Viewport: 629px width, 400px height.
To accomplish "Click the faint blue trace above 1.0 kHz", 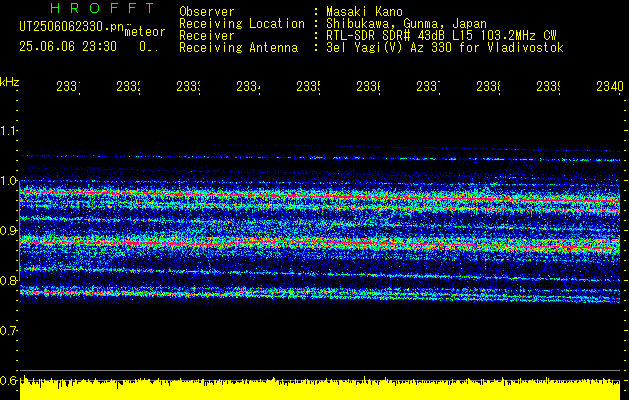I will 320,157.
